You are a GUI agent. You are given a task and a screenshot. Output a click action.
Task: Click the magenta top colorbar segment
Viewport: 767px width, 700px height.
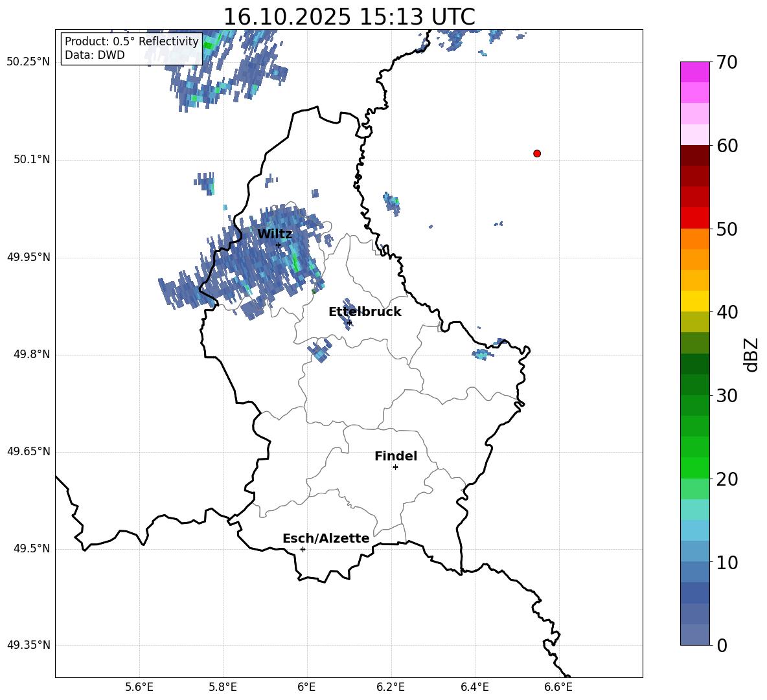click(x=694, y=72)
